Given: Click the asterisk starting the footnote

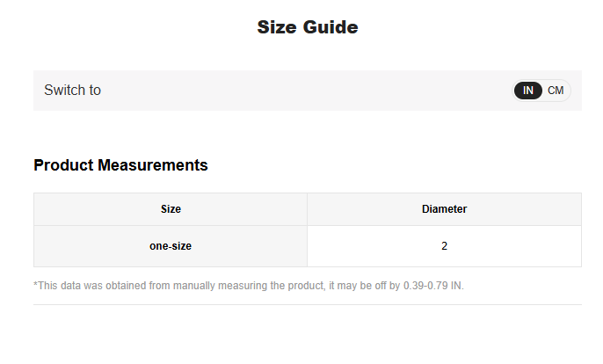Looking at the screenshot, I should [x=35, y=285].
